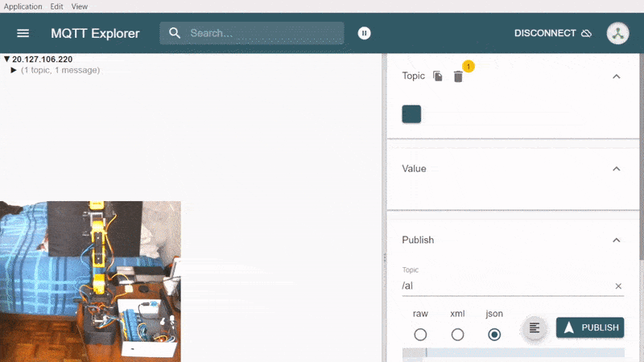644x362 pixels.
Task: Collapse the 20.127.106.220 tree node
Action: (6, 59)
